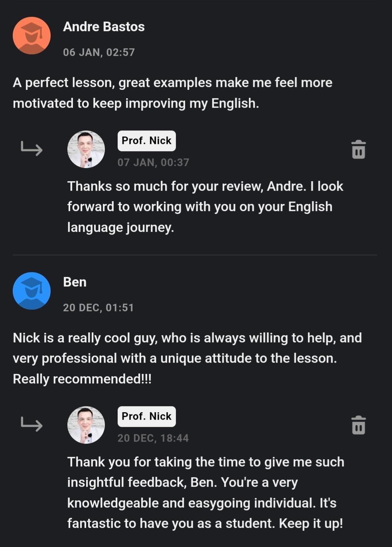Delete Prof. Nick's reply to Ben

click(358, 425)
